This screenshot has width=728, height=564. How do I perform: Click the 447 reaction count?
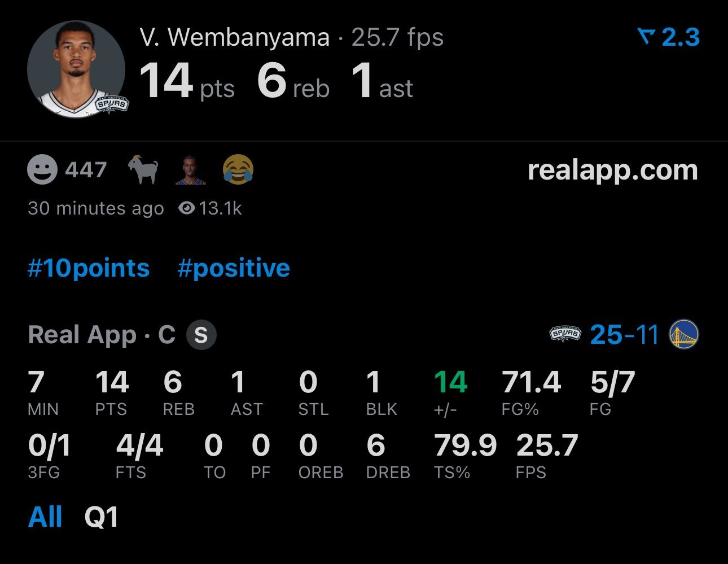click(87, 168)
